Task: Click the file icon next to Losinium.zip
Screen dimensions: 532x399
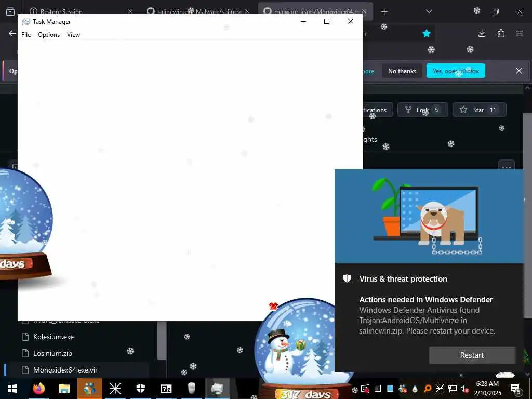Action: (25, 353)
